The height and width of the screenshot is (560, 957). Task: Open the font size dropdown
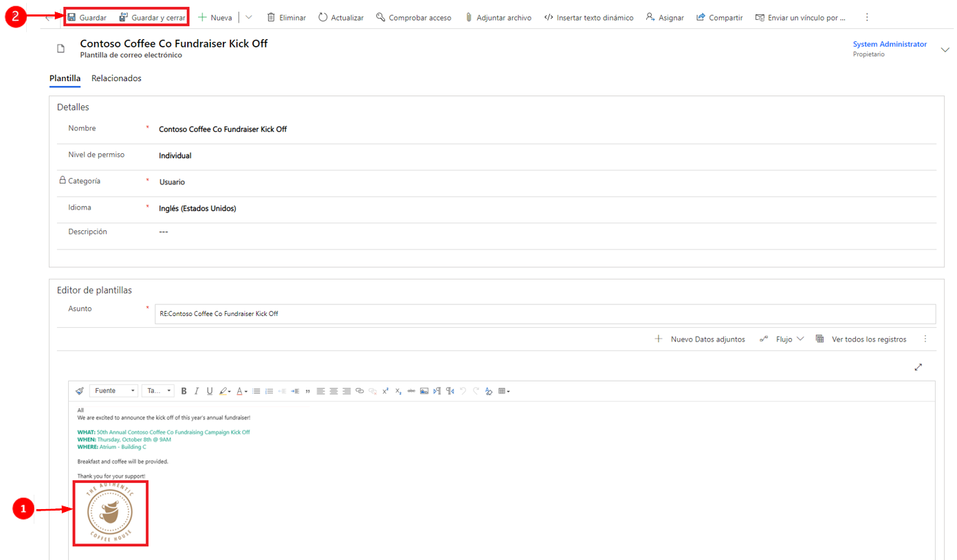[x=158, y=391]
